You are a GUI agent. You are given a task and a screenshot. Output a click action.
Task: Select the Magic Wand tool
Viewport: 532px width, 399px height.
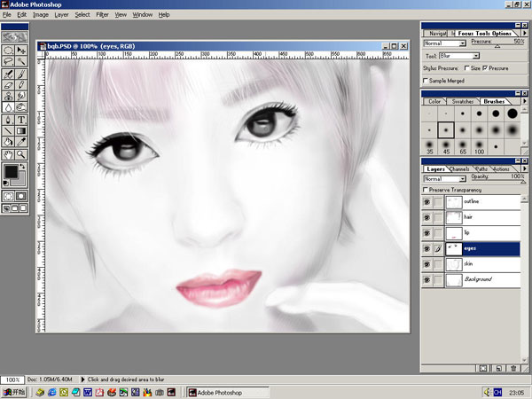(21, 61)
